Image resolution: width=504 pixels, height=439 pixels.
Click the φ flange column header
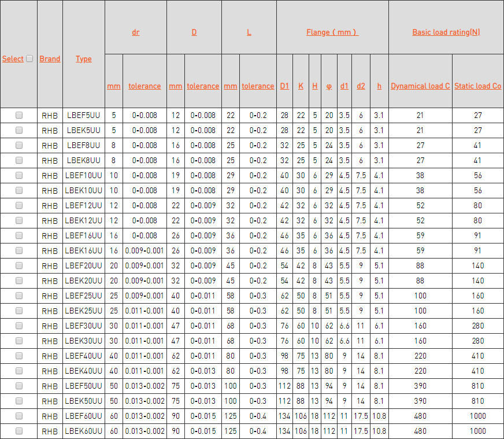(329, 86)
